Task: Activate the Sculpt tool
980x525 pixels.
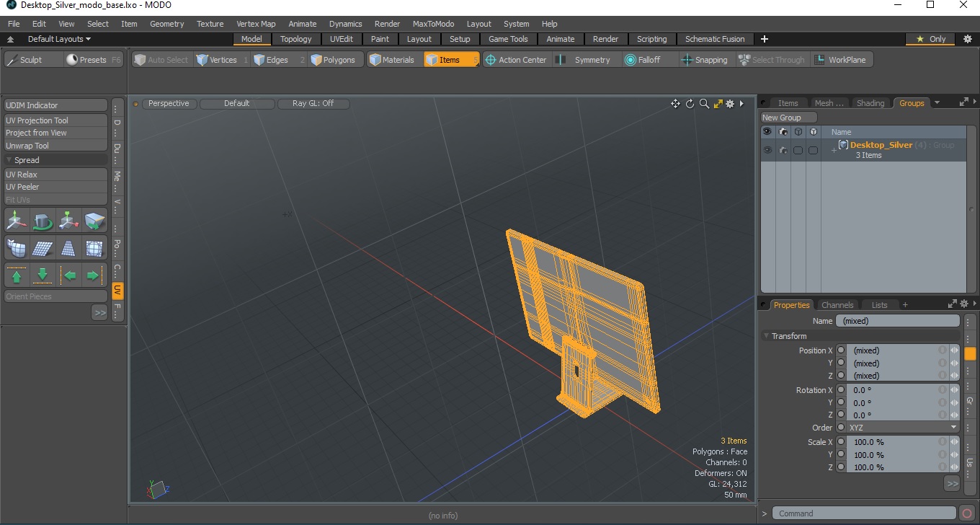Action: coord(33,60)
